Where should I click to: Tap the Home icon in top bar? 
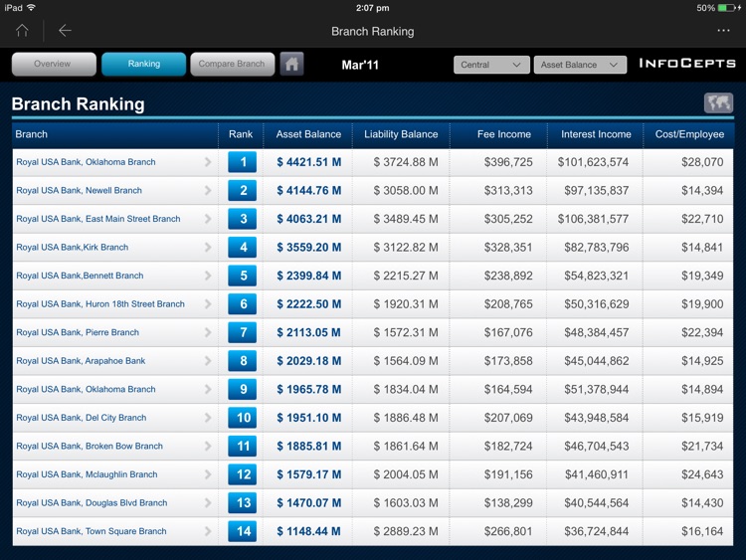coord(22,31)
